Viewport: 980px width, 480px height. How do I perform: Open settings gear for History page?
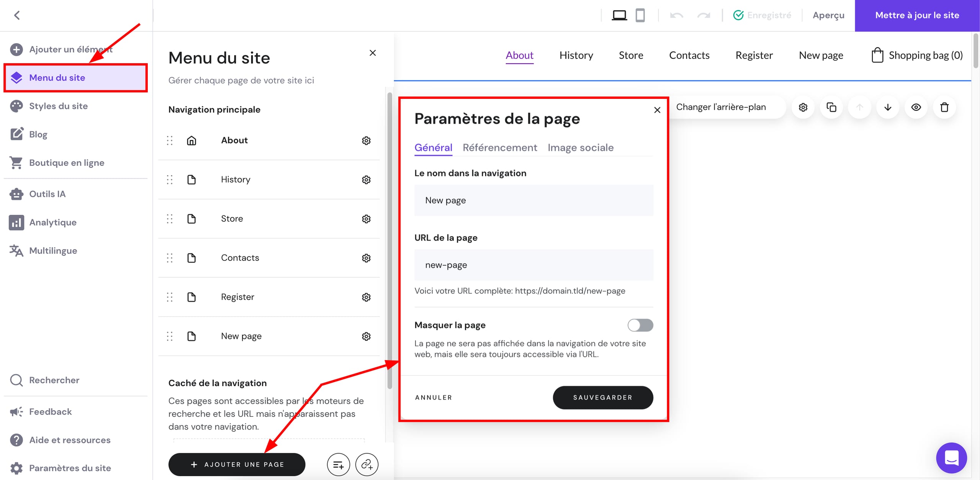point(366,180)
